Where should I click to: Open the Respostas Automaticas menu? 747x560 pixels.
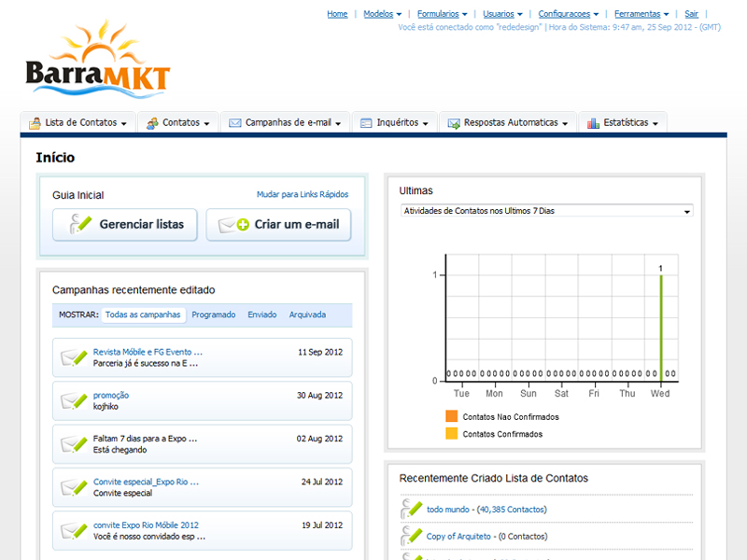508,123
